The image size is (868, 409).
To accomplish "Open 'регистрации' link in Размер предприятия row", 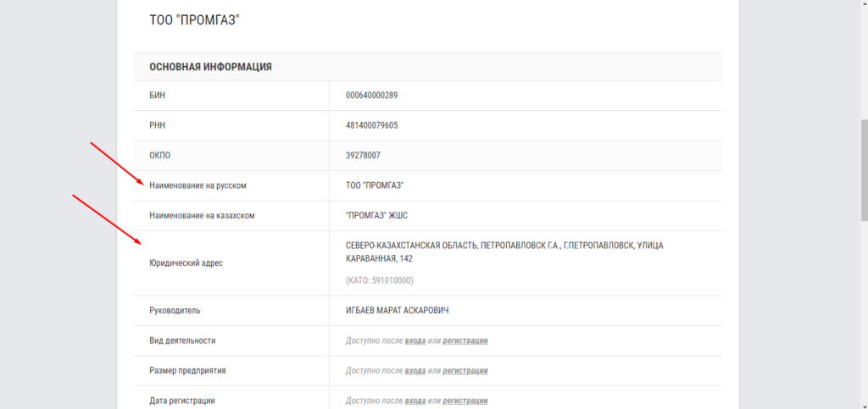I will click(x=465, y=371).
